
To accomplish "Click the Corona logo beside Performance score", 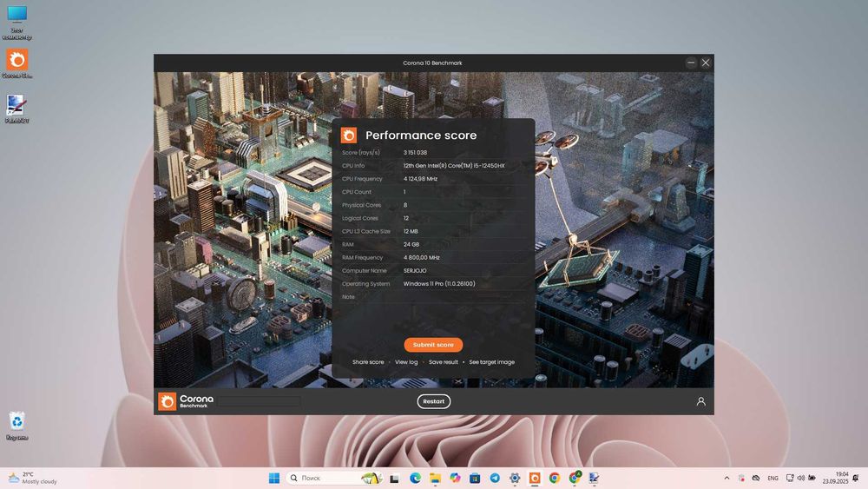I will [349, 135].
